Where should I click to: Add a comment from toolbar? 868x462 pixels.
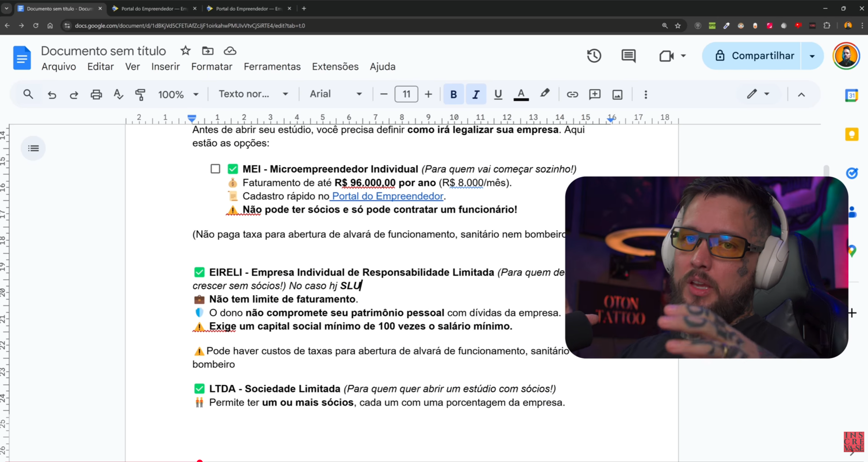pyautogui.click(x=595, y=94)
